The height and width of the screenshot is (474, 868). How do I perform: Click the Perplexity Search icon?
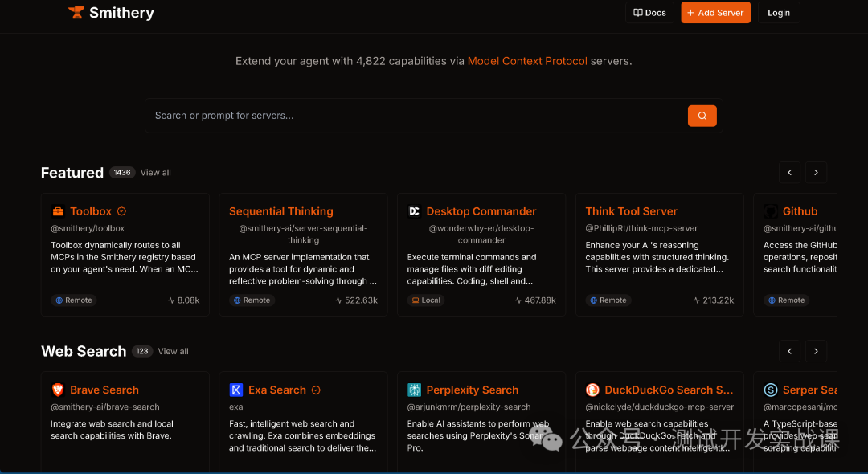click(x=414, y=390)
